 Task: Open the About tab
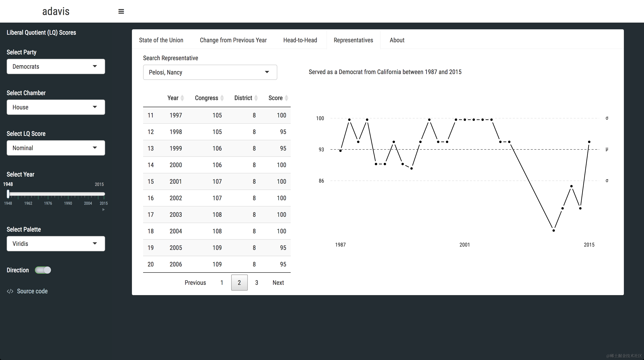(x=397, y=40)
